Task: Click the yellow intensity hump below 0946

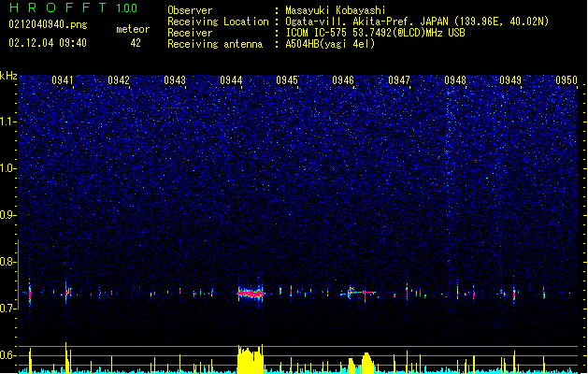Action: pos(367,363)
